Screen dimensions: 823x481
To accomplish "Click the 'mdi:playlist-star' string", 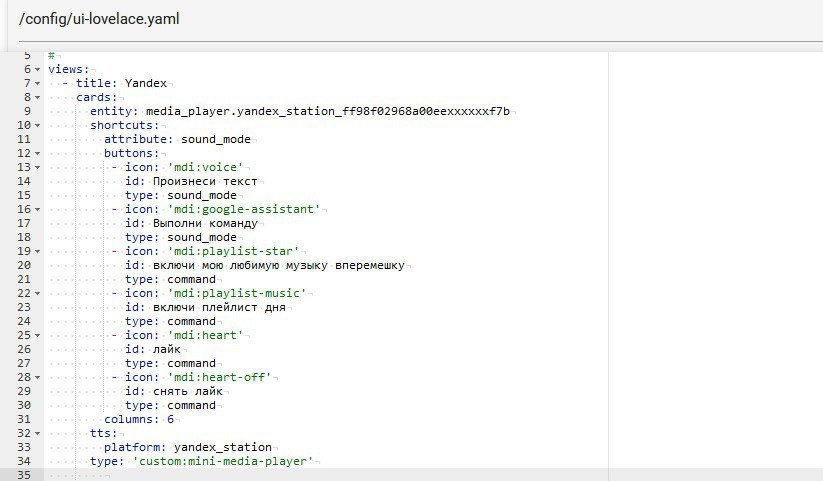I will 233,251.
